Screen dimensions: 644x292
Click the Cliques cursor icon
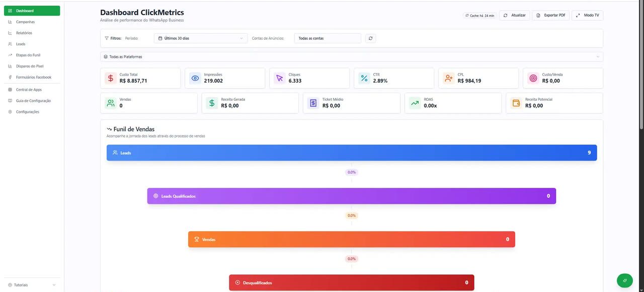280,79
